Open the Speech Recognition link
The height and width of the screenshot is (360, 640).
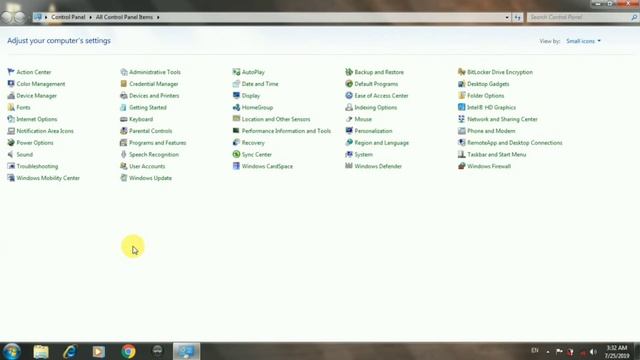pyautogui.click(x=154, y=155)
